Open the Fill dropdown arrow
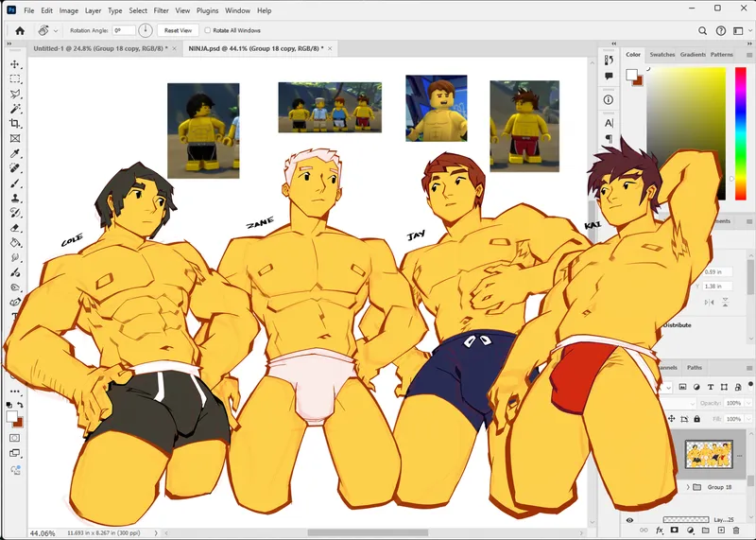Image resolution: width=756 pixels, height=540 pixels. 748,419
